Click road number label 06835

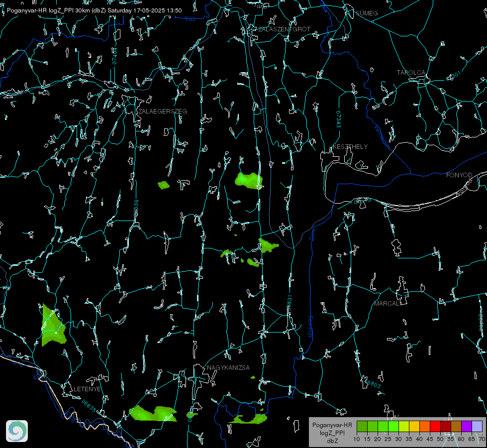[89, 406]
